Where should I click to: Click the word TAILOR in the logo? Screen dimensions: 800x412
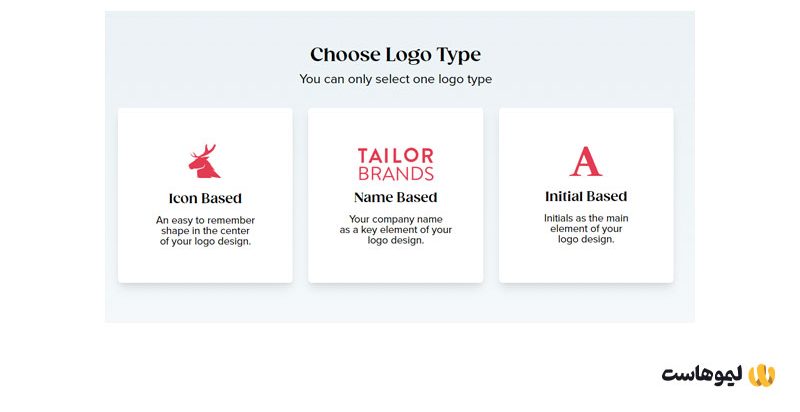[x=395, y=156]
